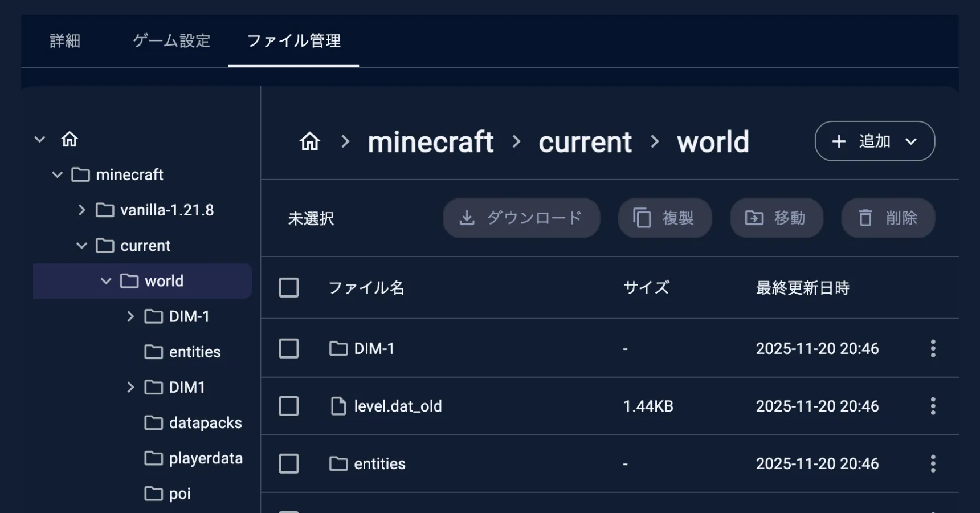Collapse the current folder in tree

[x=82, y=246]
